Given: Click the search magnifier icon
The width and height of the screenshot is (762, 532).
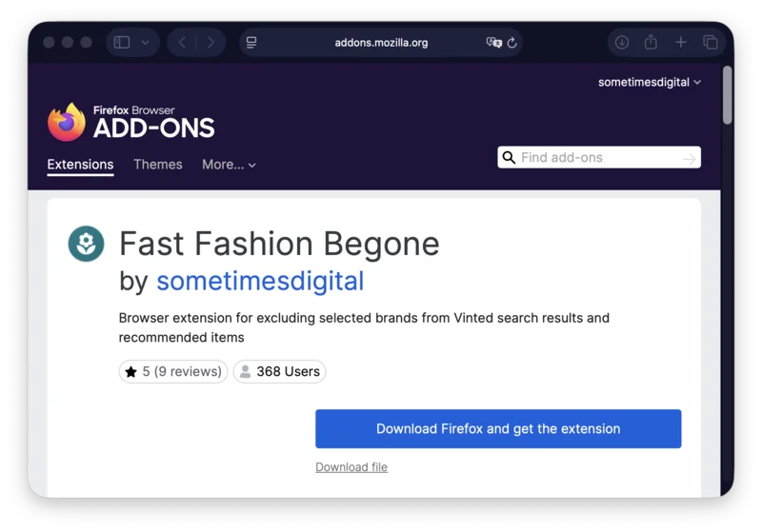Looking at the screenshot, I should 509,157.
